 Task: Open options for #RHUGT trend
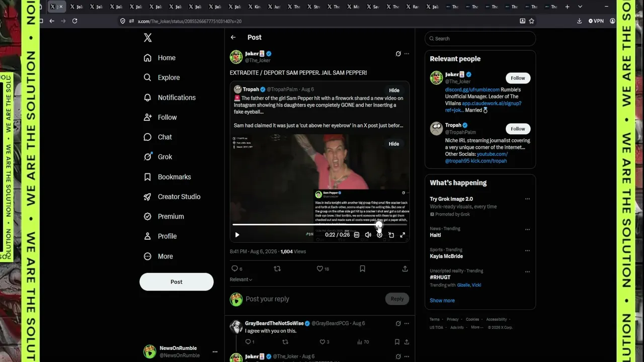527,271
